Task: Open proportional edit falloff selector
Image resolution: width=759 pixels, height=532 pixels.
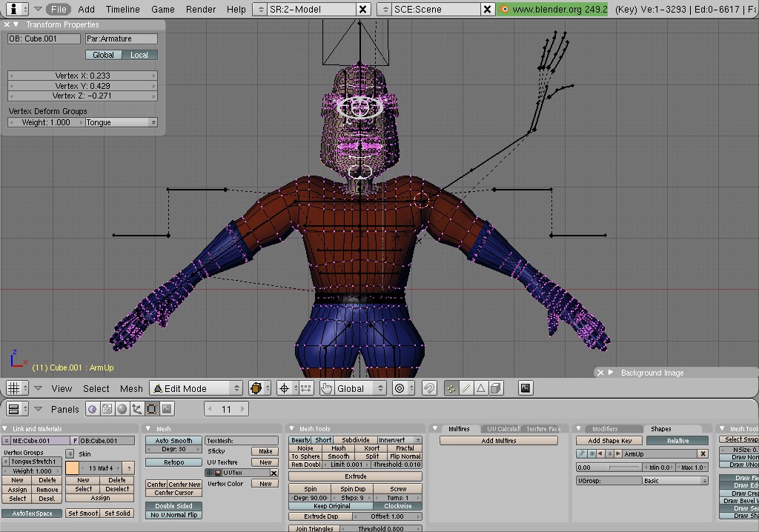Action: [403, 388]
